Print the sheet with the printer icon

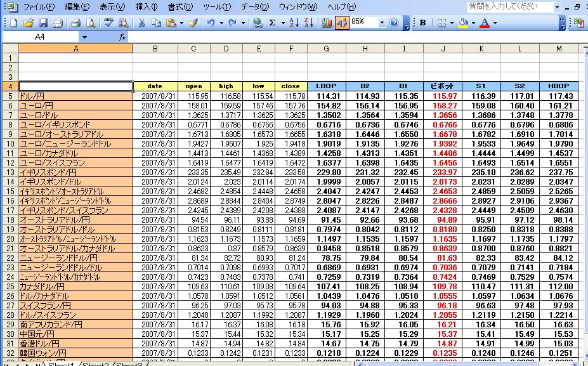click(x=75, y=23)
